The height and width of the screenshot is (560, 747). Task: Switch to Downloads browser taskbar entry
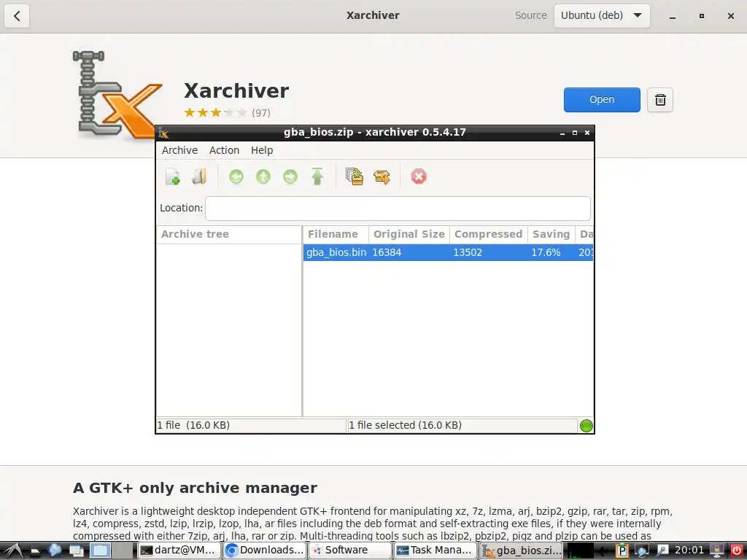pos(264,551)
